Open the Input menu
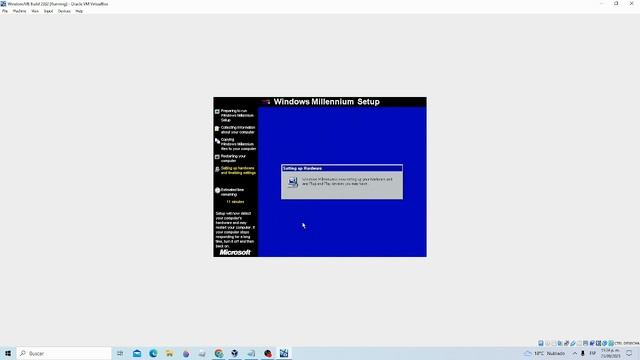 click(48, 11)
